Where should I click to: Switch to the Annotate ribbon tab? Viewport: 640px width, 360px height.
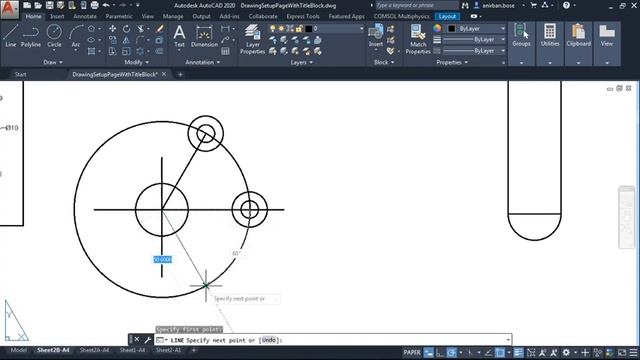click(x=85, y=16)
